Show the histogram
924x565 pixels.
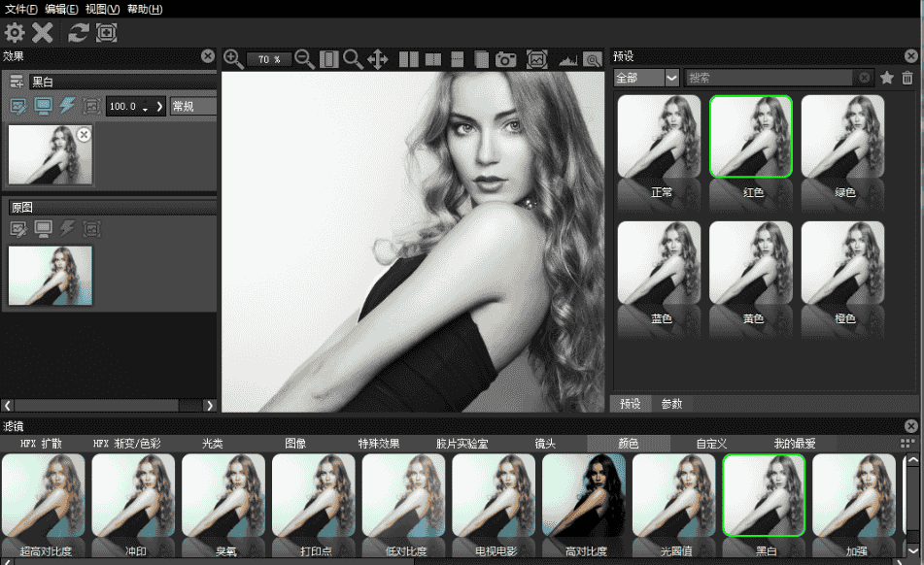(x=568, y=59)
